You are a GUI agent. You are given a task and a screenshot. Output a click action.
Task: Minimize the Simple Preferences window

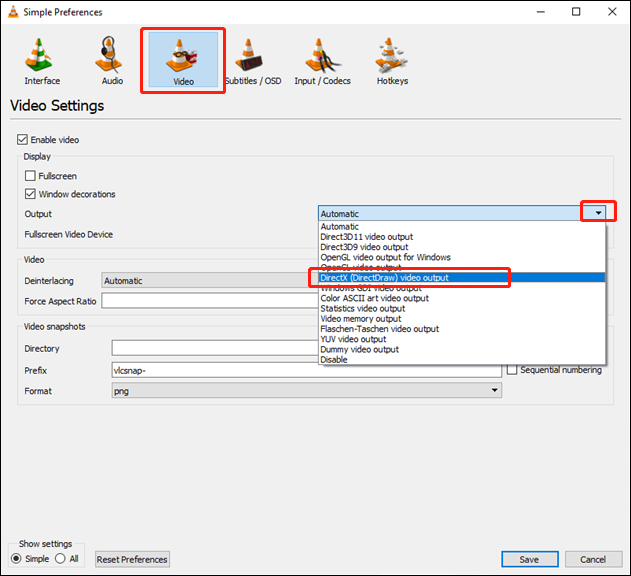pyautogui.click(x=541, y=12)
